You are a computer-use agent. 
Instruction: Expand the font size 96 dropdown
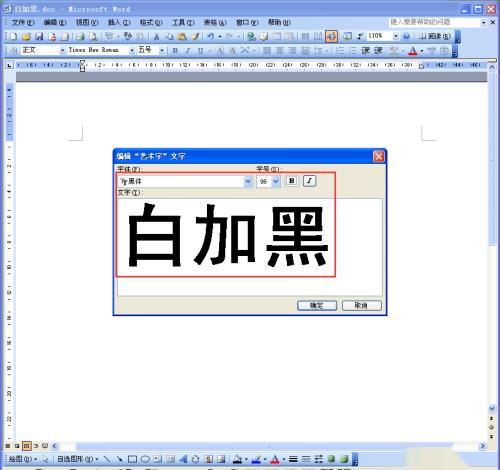pos(276,181)
